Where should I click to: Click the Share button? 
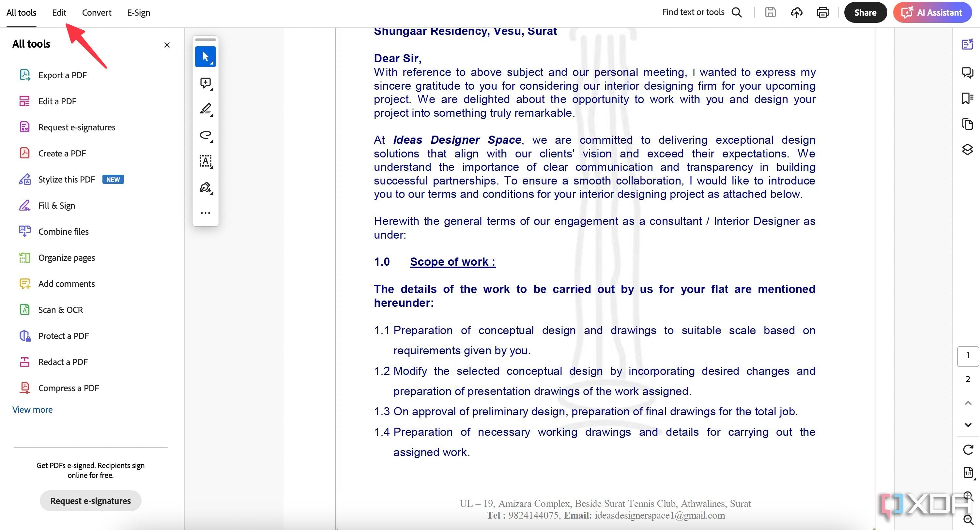click(865, 12)
